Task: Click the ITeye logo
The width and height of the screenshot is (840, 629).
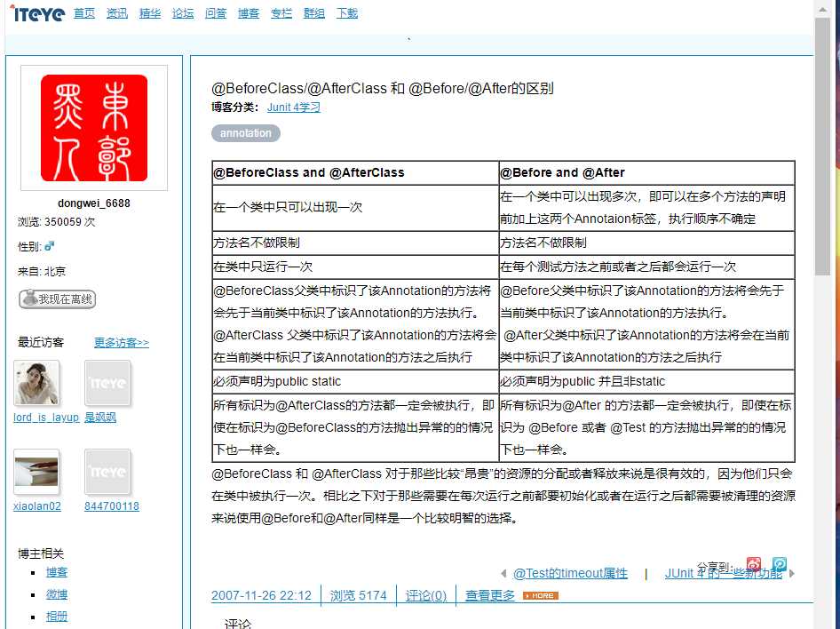Action: pos(37,13)
